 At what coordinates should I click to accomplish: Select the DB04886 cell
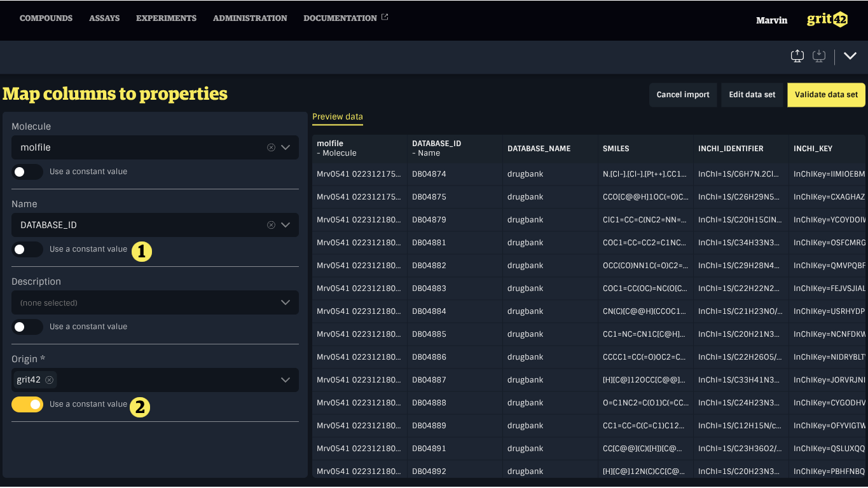click(x=455, y=357)
